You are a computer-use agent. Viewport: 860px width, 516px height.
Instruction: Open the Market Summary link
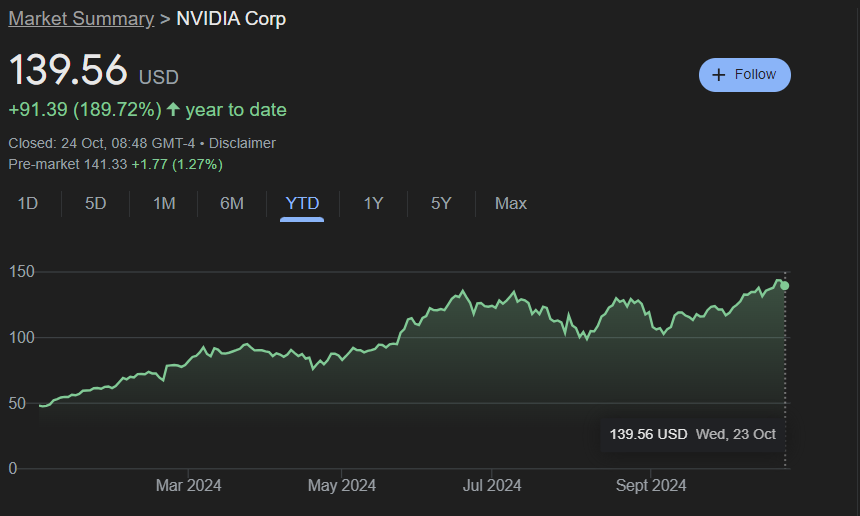click(x=81, y=19)
